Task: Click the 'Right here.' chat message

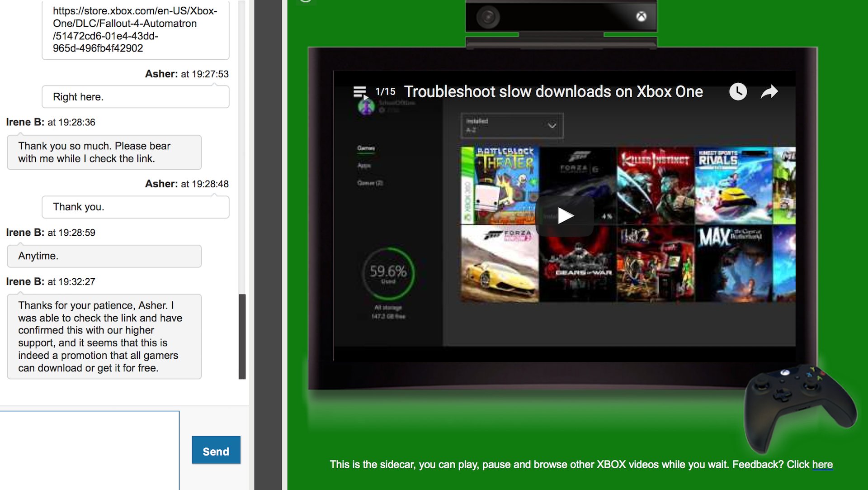Action: [x=135, y=97]
